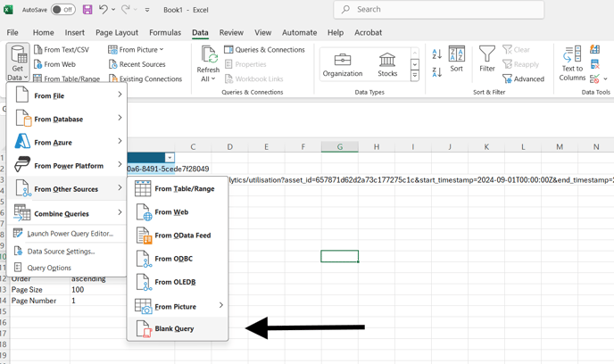Expand the From Picture submenu arrow
Viewport: 614px width, 364px height.
[x=220, y=306]
